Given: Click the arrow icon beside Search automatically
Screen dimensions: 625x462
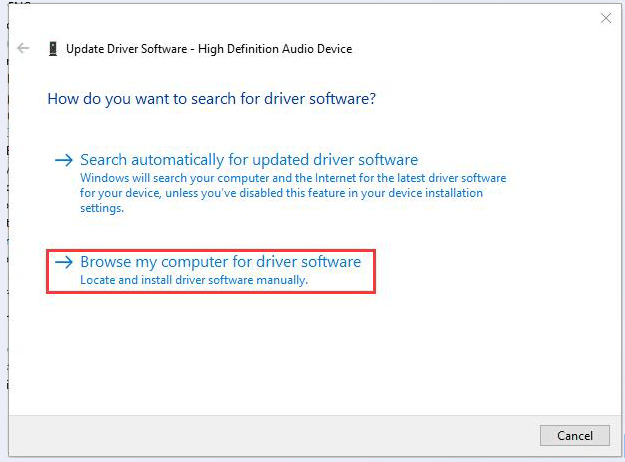Looking at the screenshot, I should pyautogui.click(x=64, y=160).
